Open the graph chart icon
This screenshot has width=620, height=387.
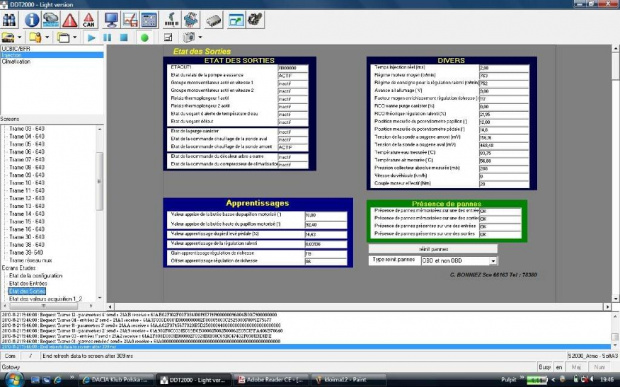pyautogui.click(x=130, y=20)
